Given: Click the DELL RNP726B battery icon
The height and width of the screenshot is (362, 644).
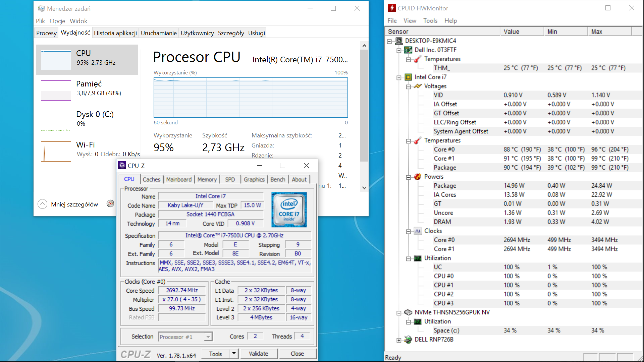Looking at the screenshot, I should point(408,340).
